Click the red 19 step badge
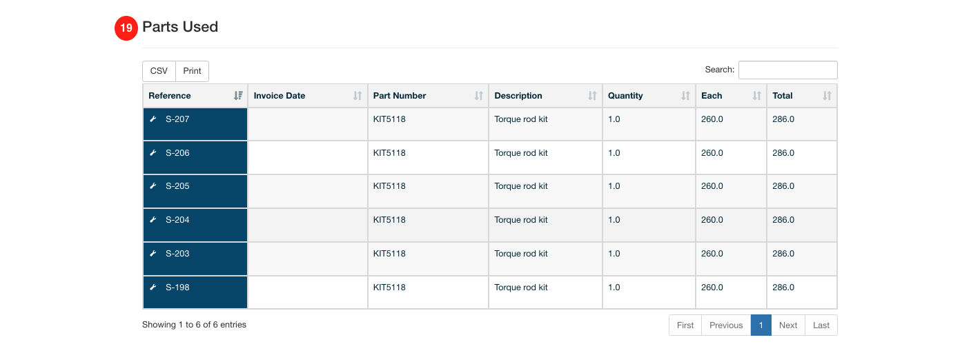Viewport: 980px width, 353px height. pyautogui.click(x=126, y=28)
